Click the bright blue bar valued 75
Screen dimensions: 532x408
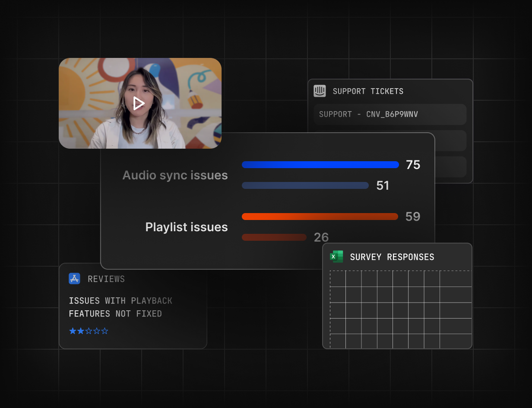(x=320, y=165)
